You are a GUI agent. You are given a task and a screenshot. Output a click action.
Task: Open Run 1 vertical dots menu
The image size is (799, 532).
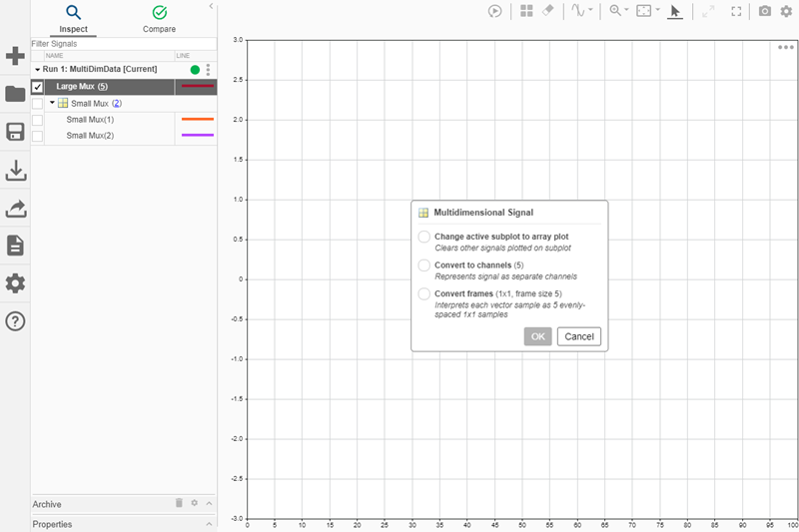(208, 70)
